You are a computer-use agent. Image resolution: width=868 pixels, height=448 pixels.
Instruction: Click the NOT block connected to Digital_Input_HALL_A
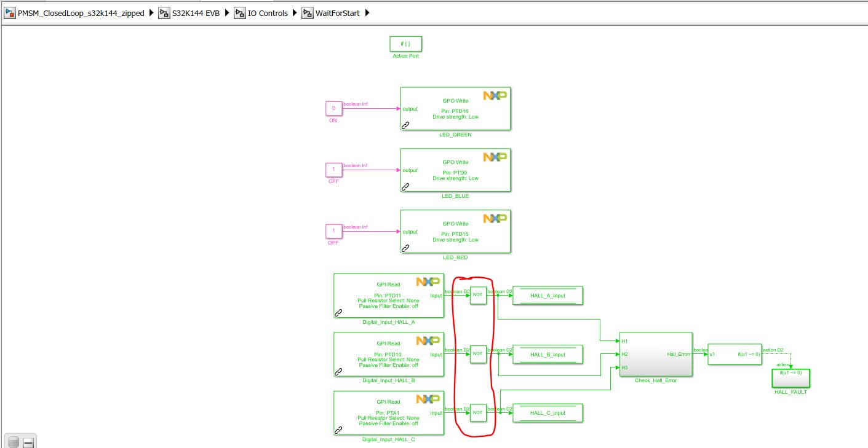click(477, 296)
